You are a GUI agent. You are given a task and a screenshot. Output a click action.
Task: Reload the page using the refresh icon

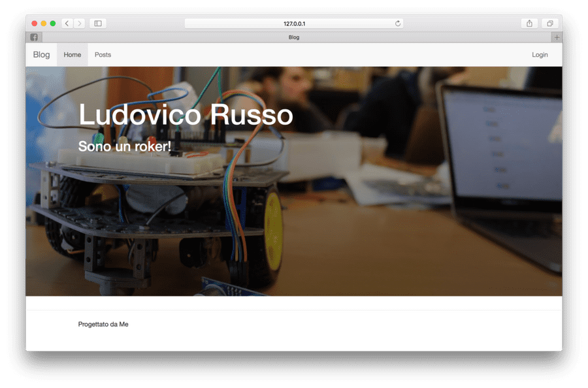(x=398, y=22)
